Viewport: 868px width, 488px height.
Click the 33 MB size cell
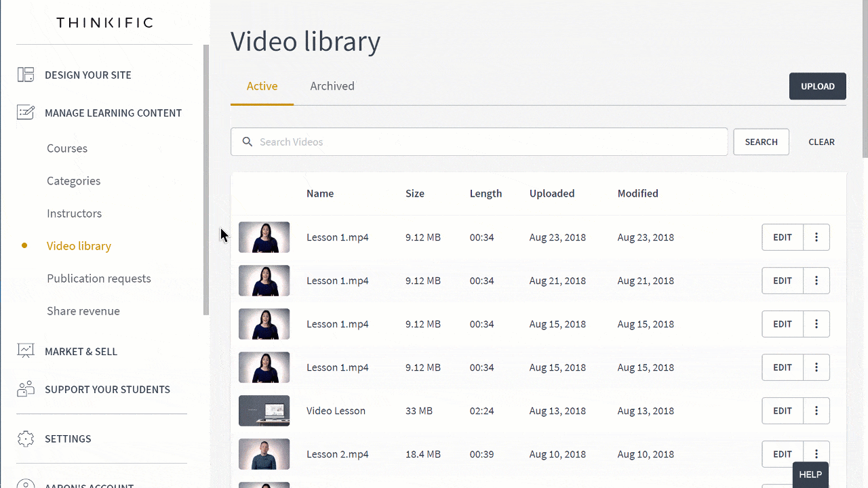(x=420, y=411)
